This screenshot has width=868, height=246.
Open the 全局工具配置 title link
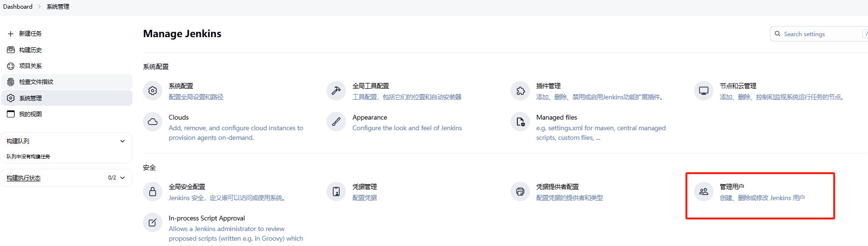pos(370,86)
